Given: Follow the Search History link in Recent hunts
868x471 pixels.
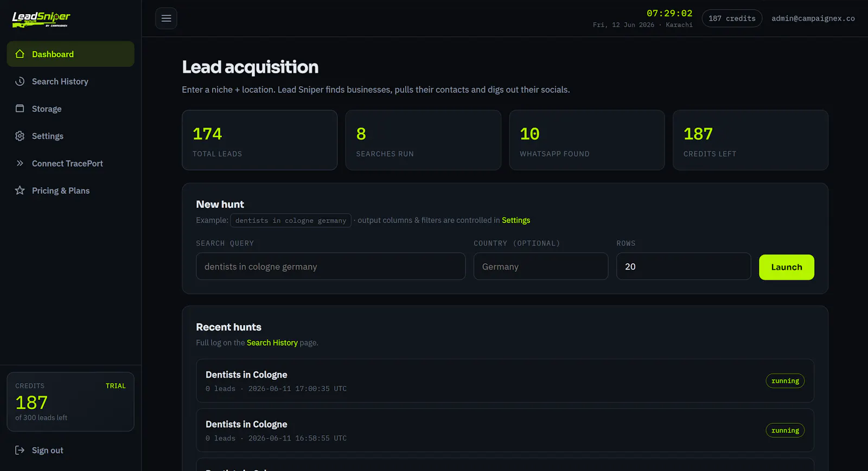Looking at the screenshot, I should click(272, 343).
